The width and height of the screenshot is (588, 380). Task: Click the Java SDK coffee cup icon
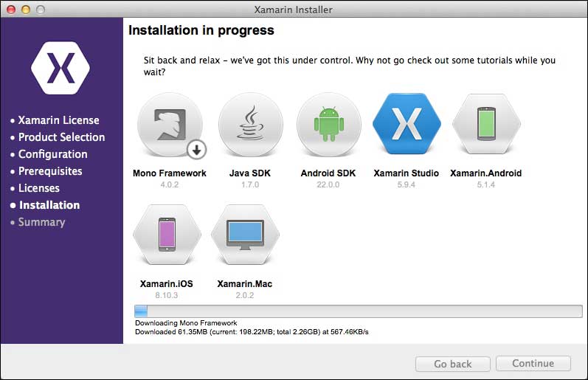click(251, 125)
